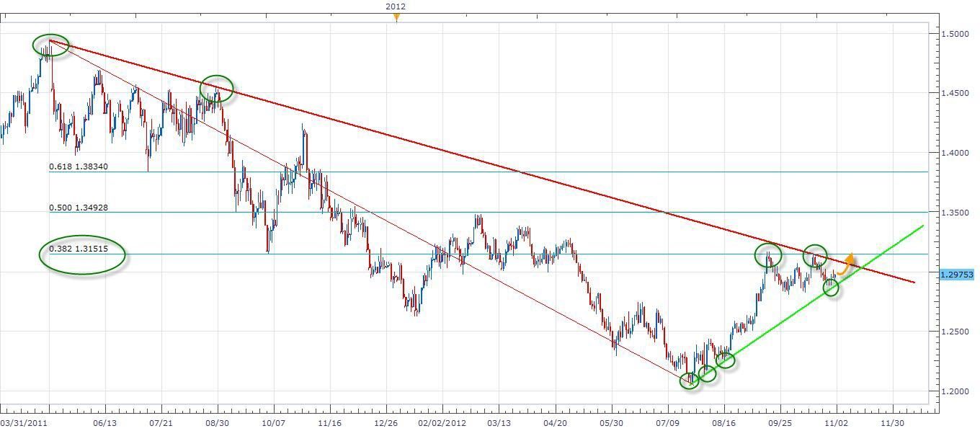Viewport: 980px width, 431px height.
Task: Click the 11/30 date label
Action: [893, 425]
